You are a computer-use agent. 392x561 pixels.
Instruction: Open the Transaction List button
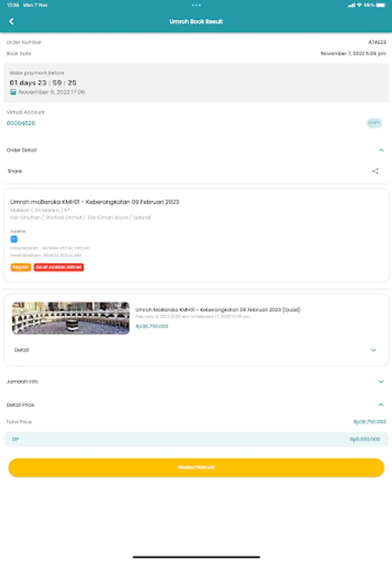(x=196, y=467)
